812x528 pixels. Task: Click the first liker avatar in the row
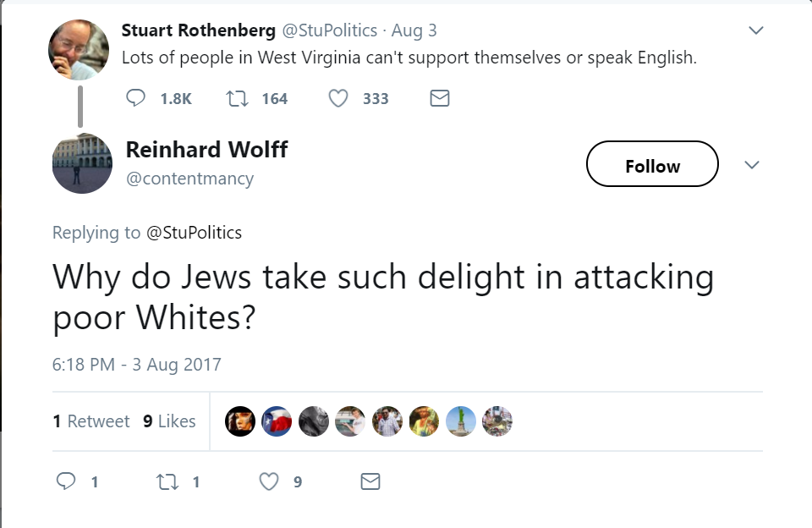click(240, 421)
